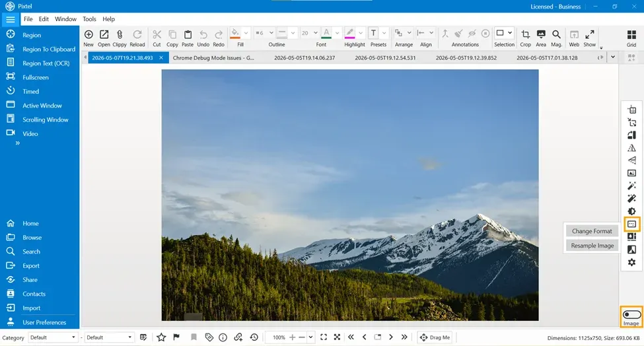The height and width of the screenshot is (346, 644).
Task: Switch to 2026-05-05T19.14.06.237 tab
Action: (304, 58)
